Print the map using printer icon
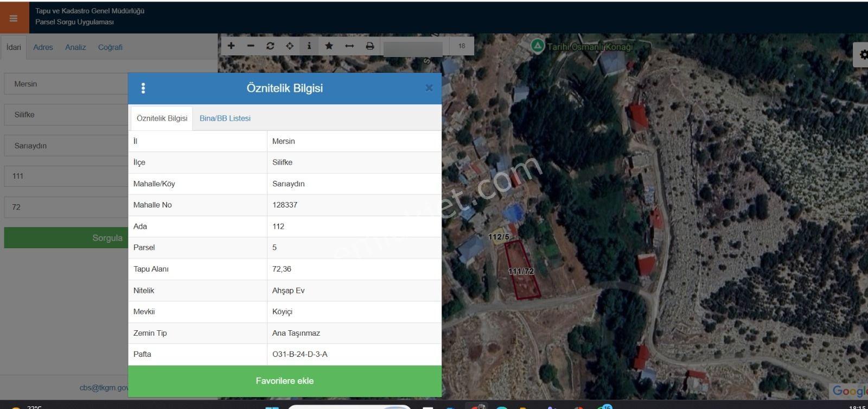Screen dimensions: 868x409 (x=370, y=46)
